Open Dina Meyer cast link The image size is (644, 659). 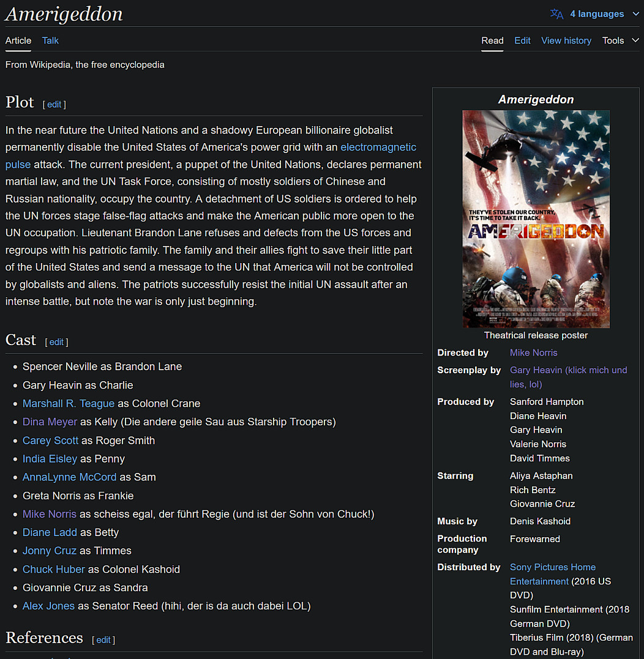[50, 422]
